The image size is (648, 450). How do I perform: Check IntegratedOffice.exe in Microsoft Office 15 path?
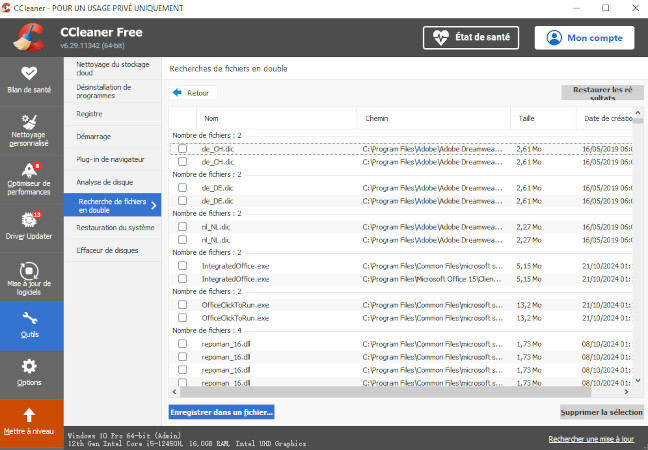182,279
